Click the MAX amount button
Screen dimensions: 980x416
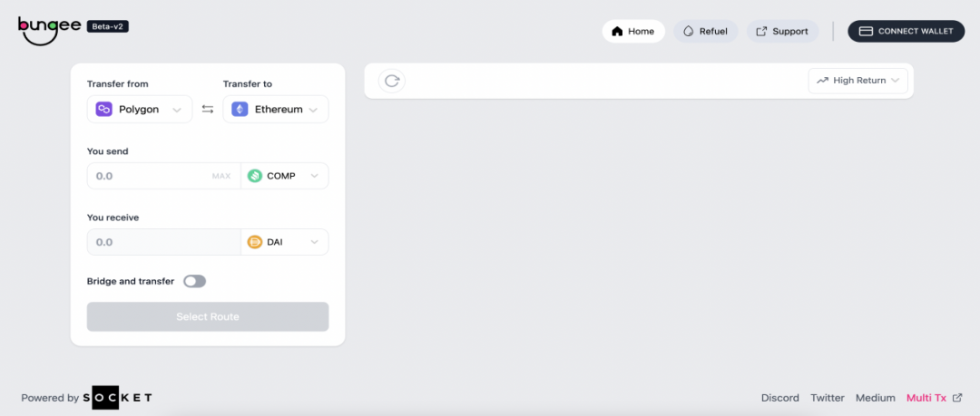point(221,176)
